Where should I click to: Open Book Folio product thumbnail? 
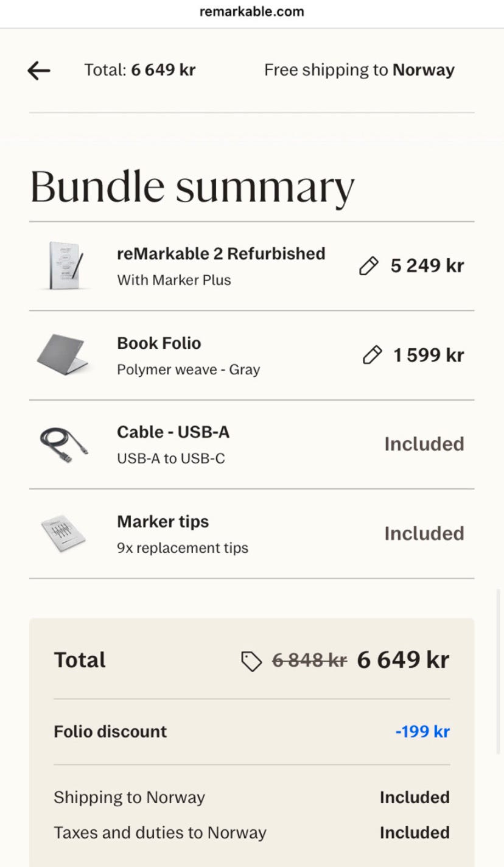[x=62, y=354]
